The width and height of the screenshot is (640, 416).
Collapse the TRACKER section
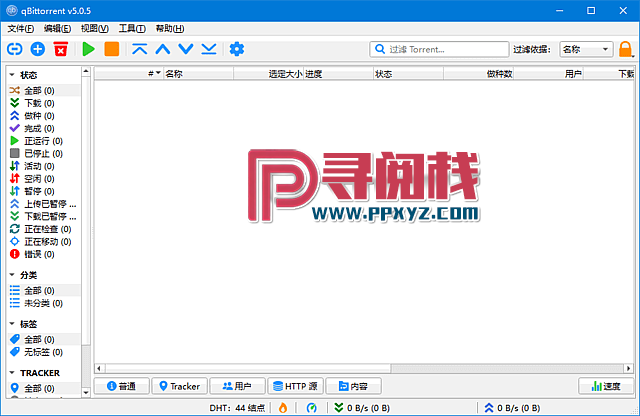12,373
